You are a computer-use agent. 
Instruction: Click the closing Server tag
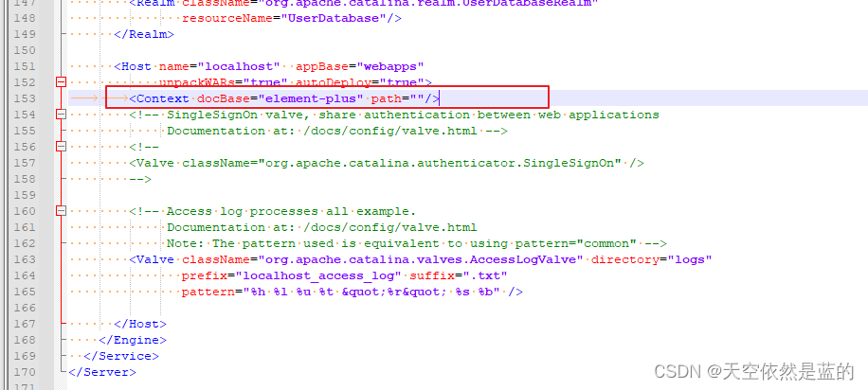(102, 372)
